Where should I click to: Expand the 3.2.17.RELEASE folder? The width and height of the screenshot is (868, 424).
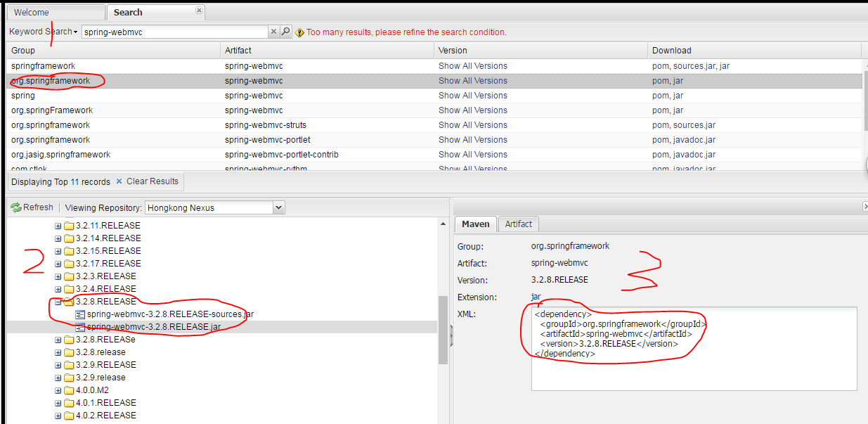pyautogui.click(x=58, y=264)
